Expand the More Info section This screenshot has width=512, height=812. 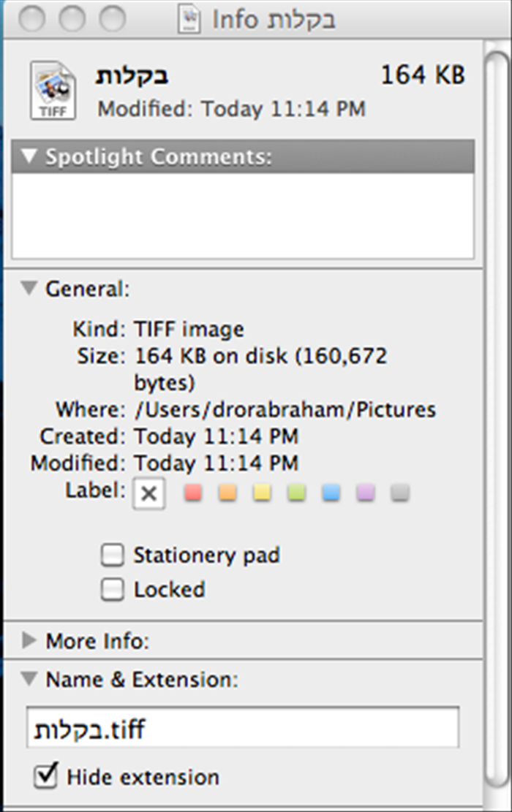coord(29,640)
